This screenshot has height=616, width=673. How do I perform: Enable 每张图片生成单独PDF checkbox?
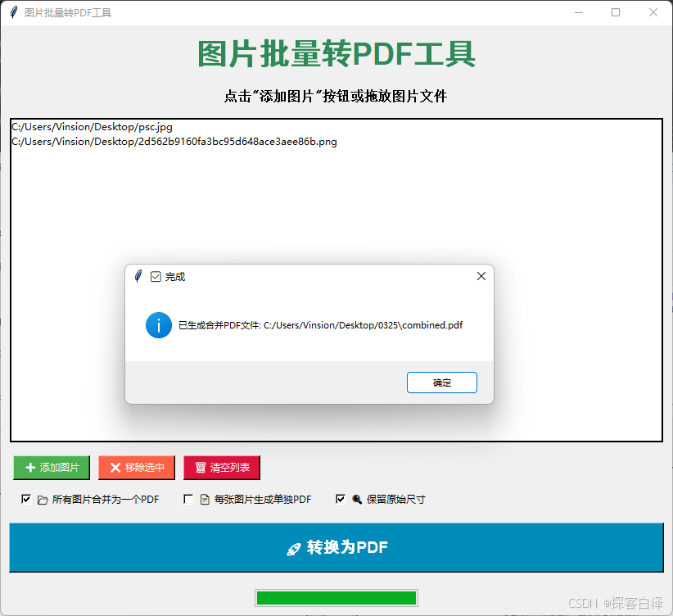pyautogui.click(x=188, y=499)
